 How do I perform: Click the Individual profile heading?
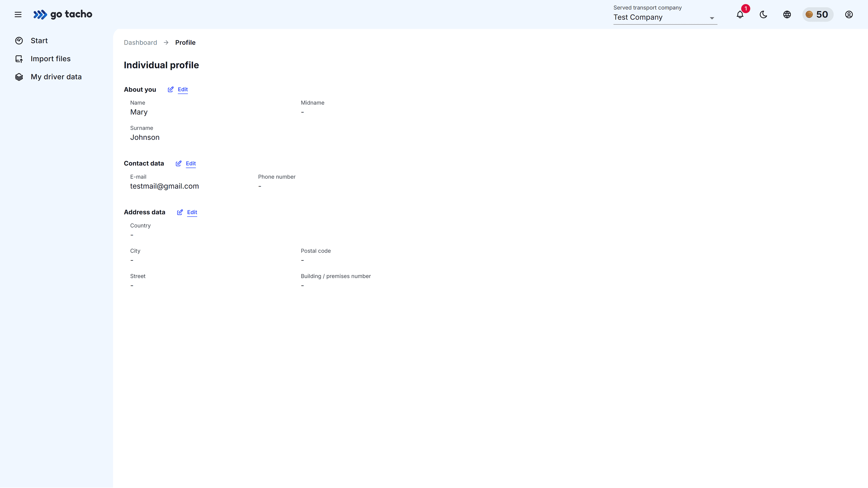(161, 65)
